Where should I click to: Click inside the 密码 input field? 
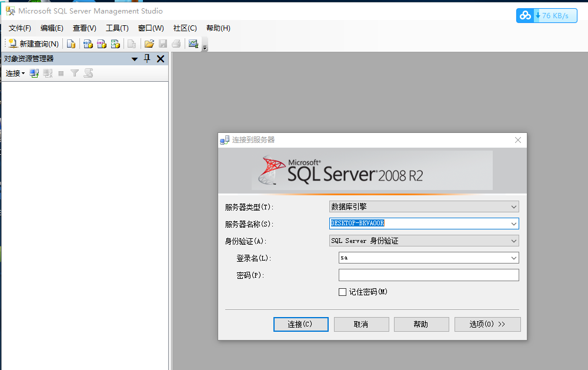click(x=429, y=275)
